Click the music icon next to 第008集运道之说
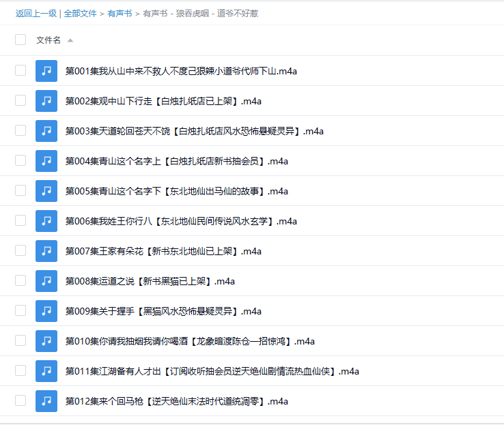504x425 pixels. (x=46, y=281)
